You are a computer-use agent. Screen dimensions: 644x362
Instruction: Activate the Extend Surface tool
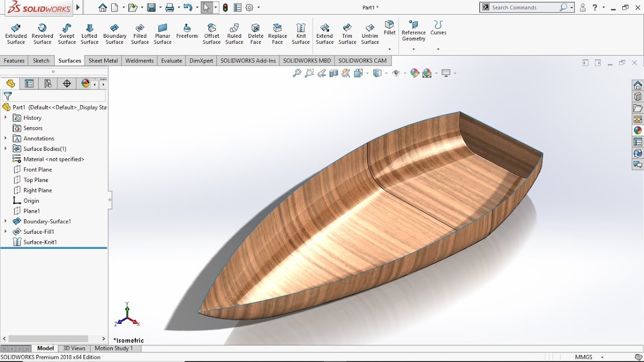325,34
